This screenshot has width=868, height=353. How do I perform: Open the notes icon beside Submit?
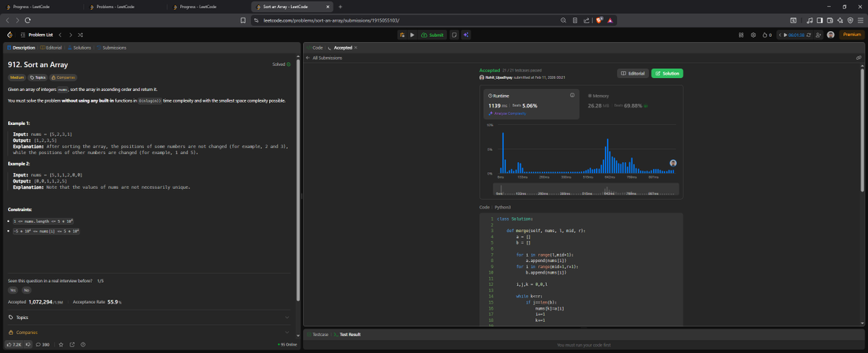(454, 34)
